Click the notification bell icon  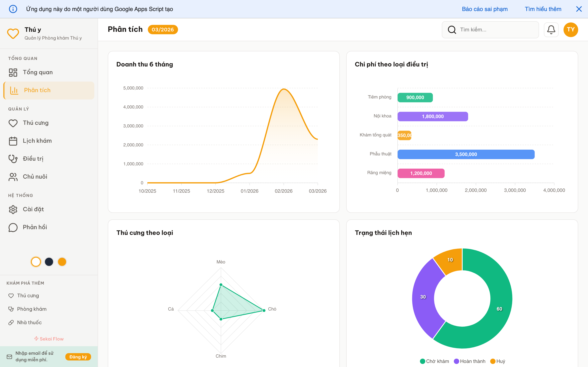(x=551, y=30)
